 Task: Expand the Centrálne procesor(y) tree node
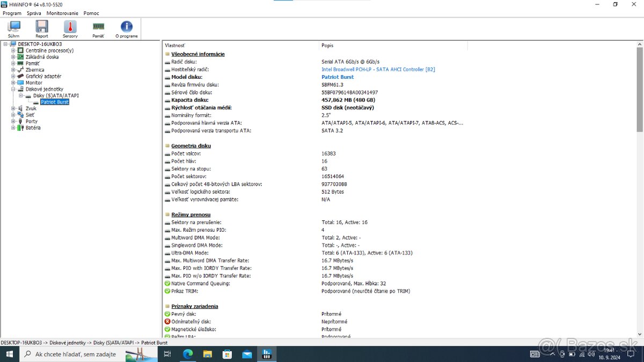point(12,50)
